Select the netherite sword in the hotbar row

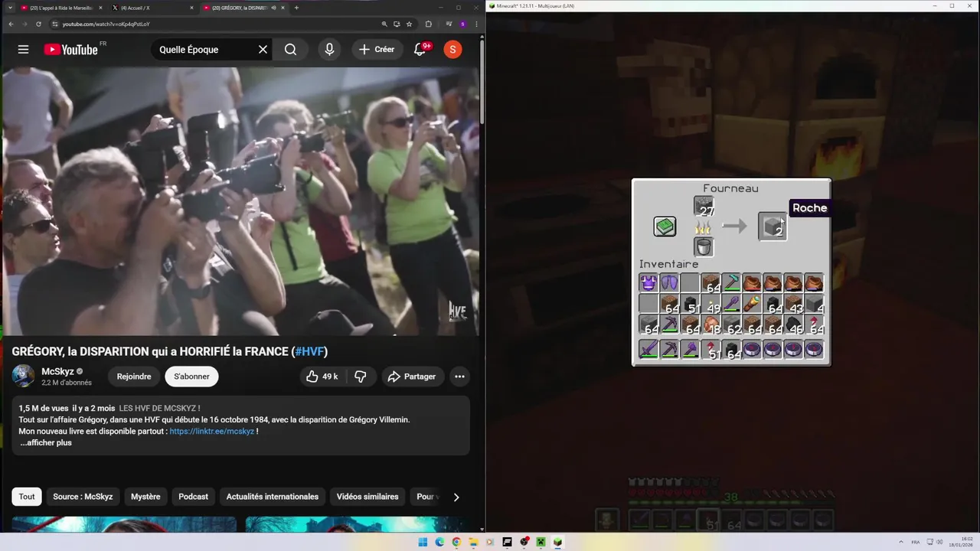click(x=648, y=350)
